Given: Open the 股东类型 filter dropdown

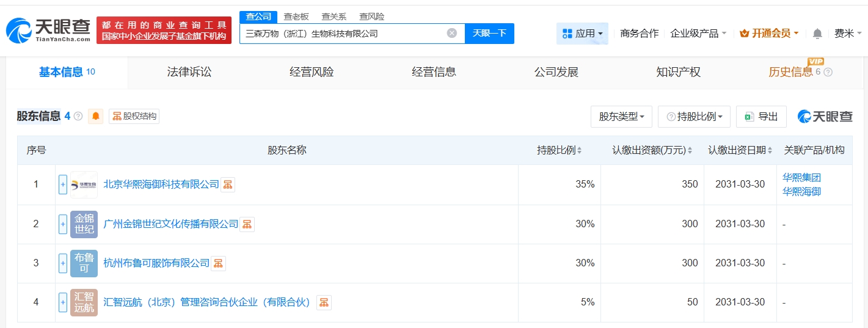Looking at the screenshot, I should click(621, 117).
